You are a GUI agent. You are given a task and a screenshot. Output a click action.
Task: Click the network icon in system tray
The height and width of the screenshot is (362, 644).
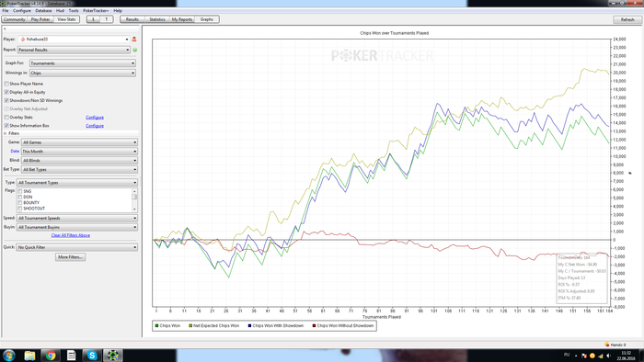coord(601,356)
